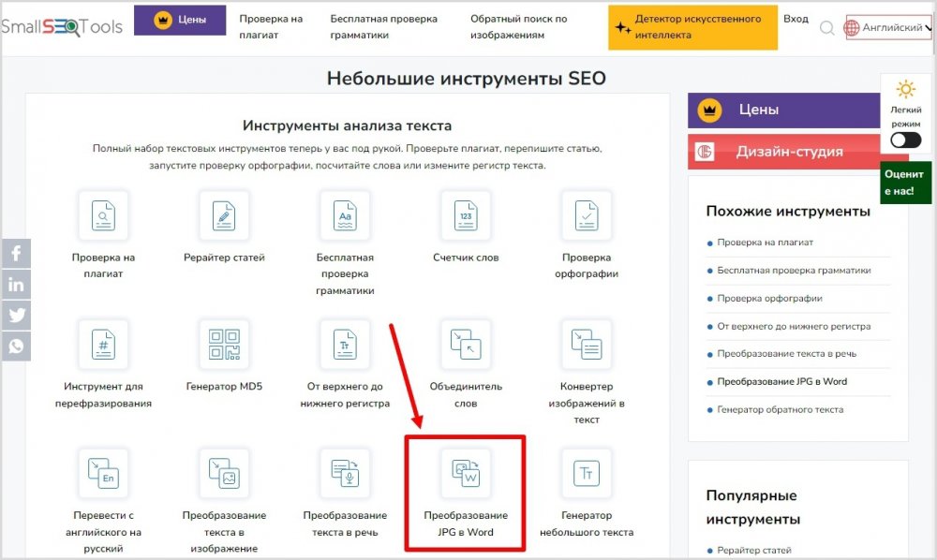Click the SmallSEOTools logo
Screen dimensions: 937x560
[62, 27]
